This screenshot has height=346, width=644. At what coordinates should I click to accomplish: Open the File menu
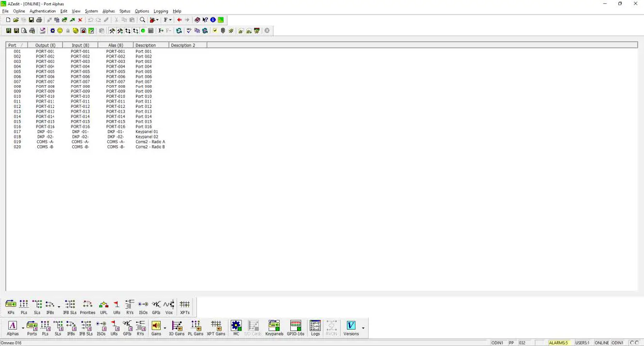point(5,11)
